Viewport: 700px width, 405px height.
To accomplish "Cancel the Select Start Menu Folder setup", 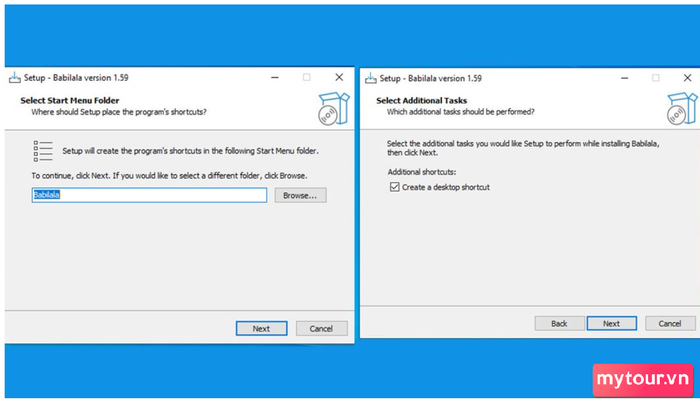I will tap(321, 328).
